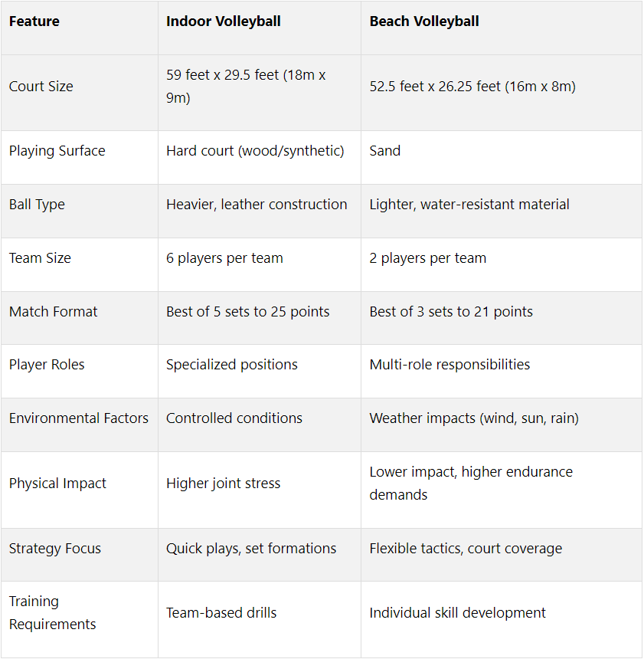
Task: Click the '52.5 feet x 26.25 feet' cell
Action: 472,87
